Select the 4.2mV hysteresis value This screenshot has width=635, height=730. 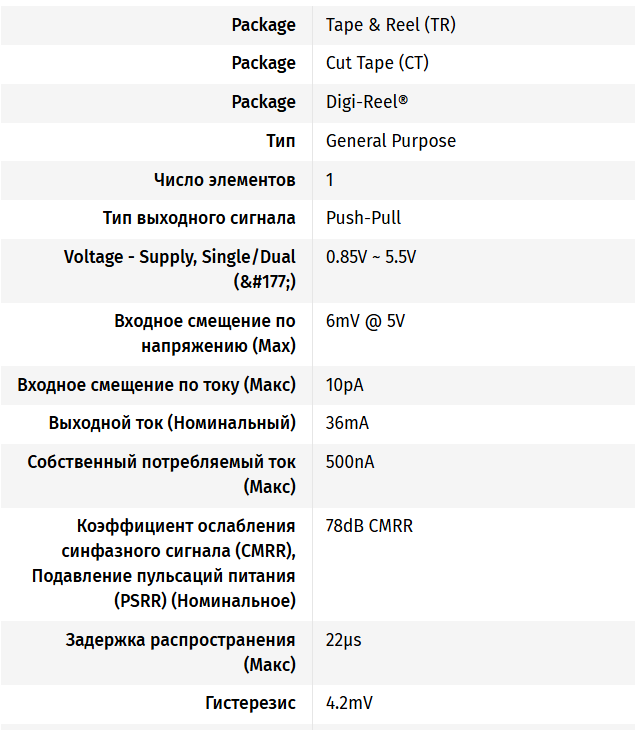(349, 703)
